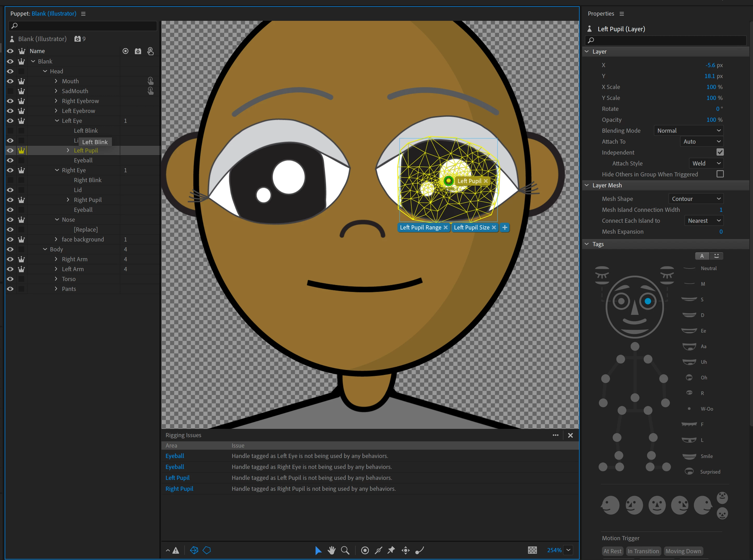Uncheck the Independent checkbox
The width and height of the screenshot is (753, 560).
pyautogui.click(x=720, y=152)
